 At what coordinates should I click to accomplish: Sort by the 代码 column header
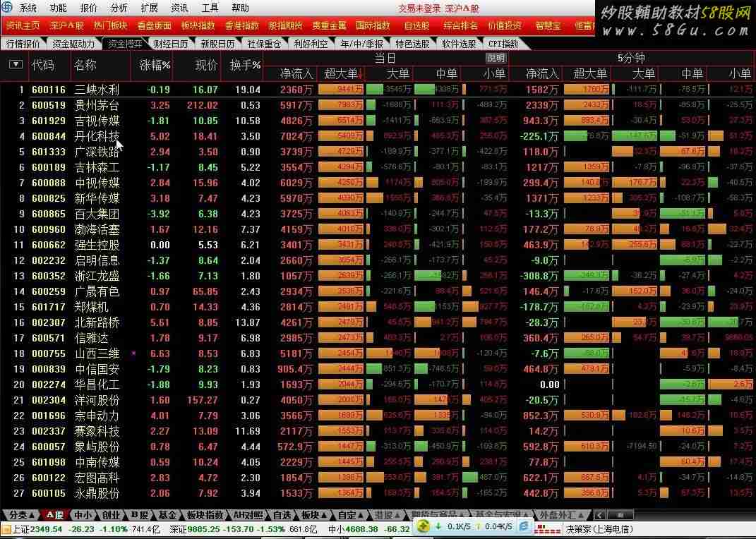pyautogui.click(x=43, y=64)
